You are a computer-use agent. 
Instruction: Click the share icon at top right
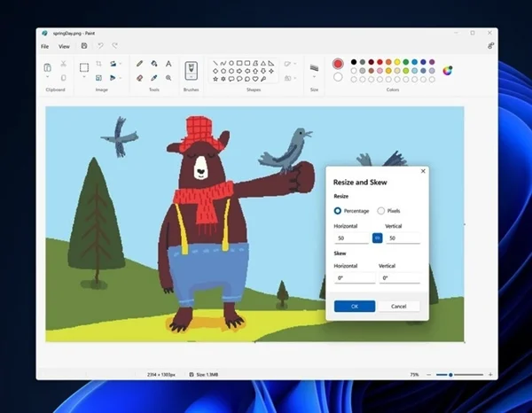[490, 46]
